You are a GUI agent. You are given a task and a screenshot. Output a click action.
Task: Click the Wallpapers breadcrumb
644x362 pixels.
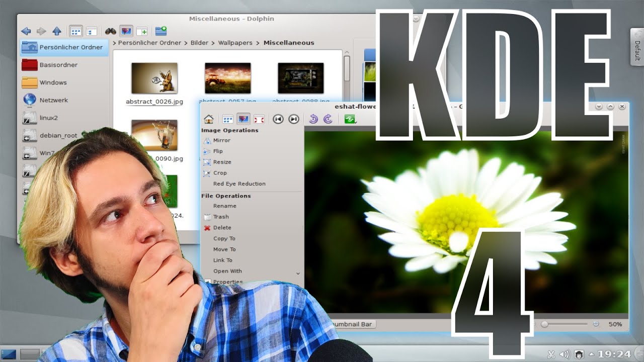pos(235,43)
